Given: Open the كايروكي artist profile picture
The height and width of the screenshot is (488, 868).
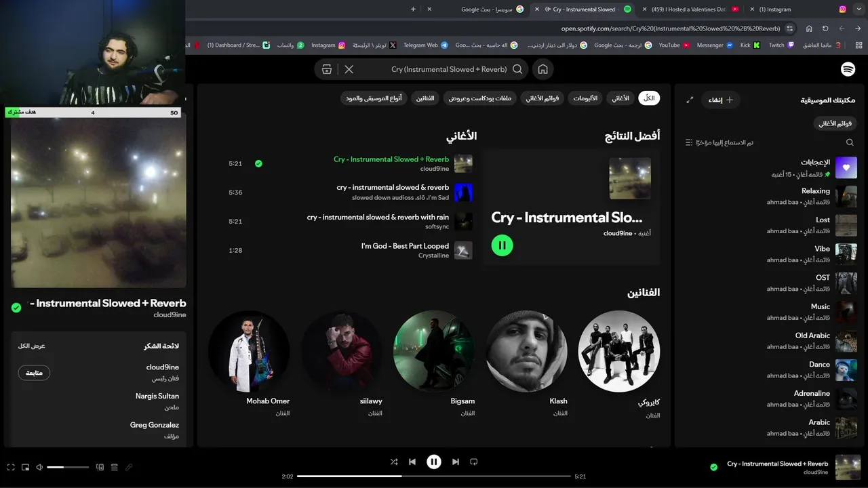Looking at the screenshot, I should [619, 351].
